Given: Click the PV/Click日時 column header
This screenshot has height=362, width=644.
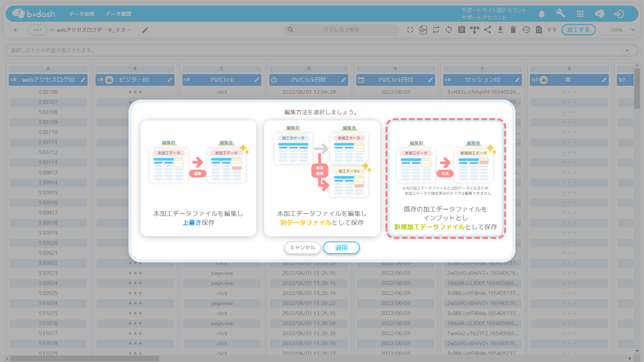Looking at the screenshot, I should tap(308, 80).
